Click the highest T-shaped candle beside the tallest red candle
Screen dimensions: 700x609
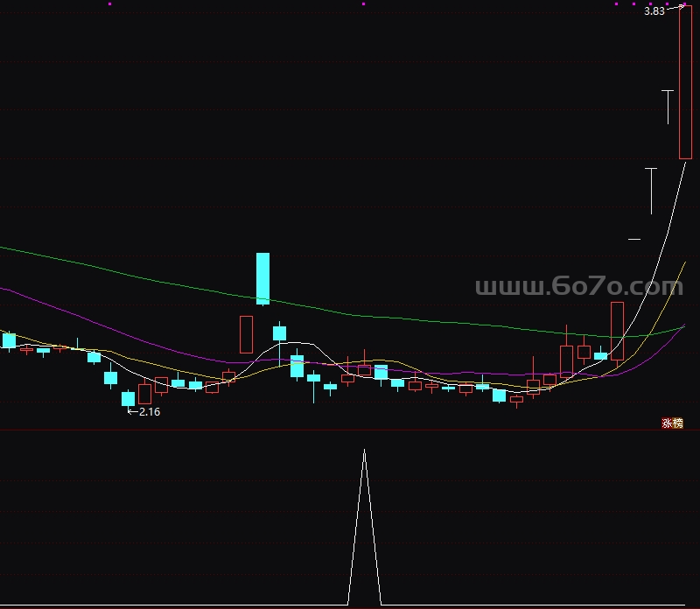668,107
